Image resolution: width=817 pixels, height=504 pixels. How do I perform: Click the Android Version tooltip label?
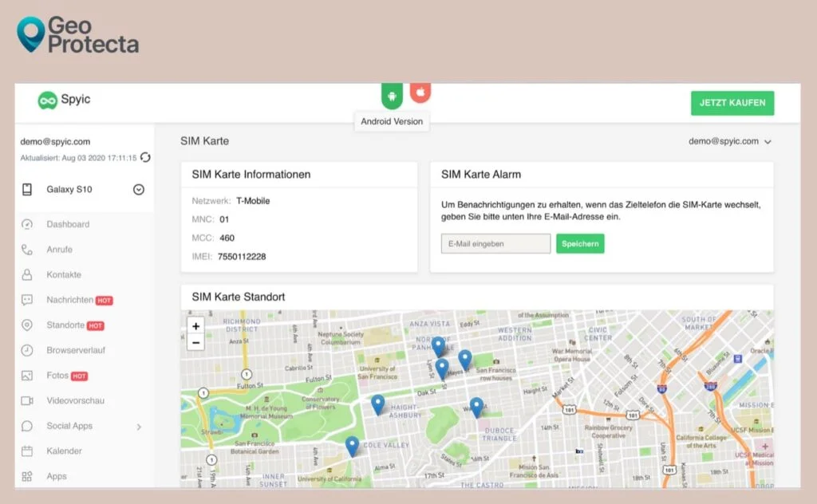pos(392,121)
